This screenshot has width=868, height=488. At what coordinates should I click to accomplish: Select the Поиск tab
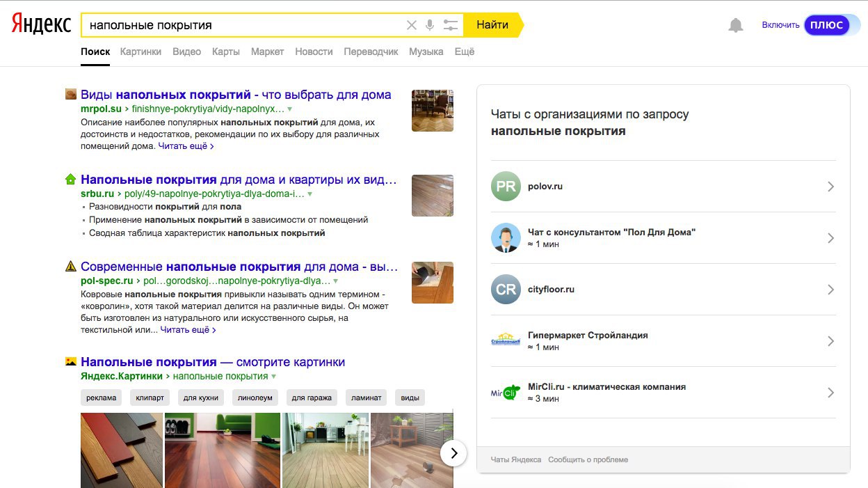point(95,52)
